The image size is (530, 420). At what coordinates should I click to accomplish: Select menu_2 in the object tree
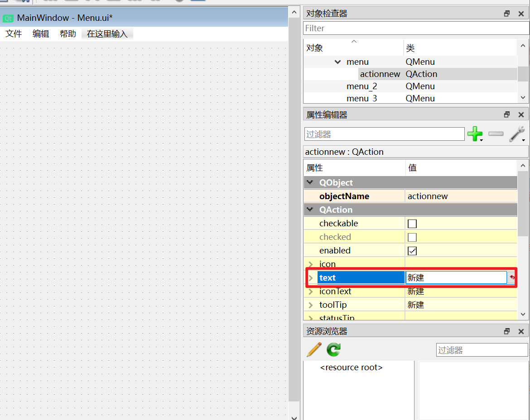(x=361, y=86)
